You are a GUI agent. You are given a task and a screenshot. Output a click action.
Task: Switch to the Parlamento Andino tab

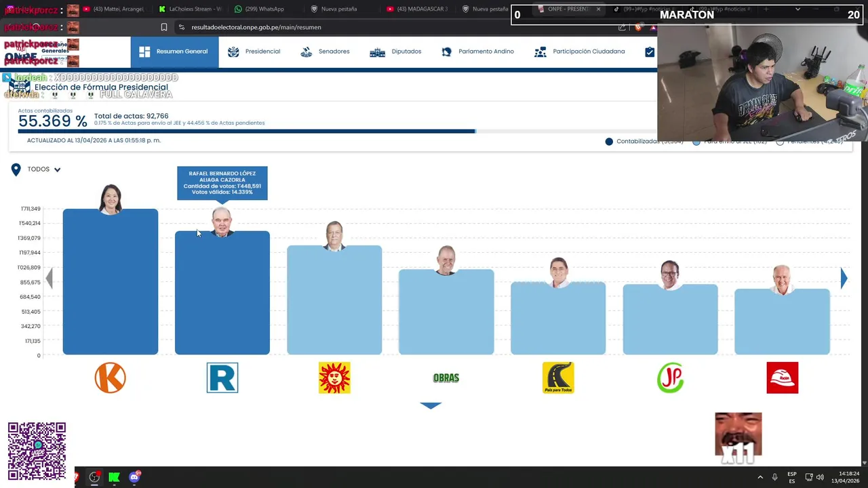point(478,52)
